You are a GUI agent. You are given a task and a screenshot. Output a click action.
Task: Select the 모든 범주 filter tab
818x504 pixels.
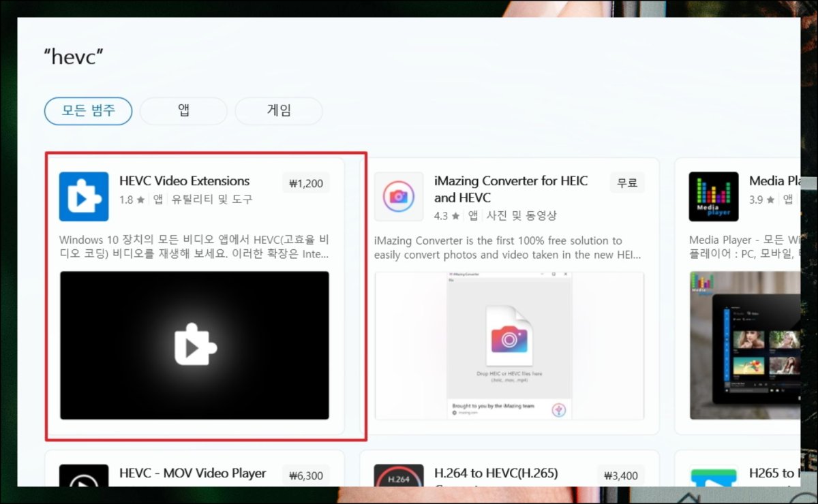coord(88,111)
